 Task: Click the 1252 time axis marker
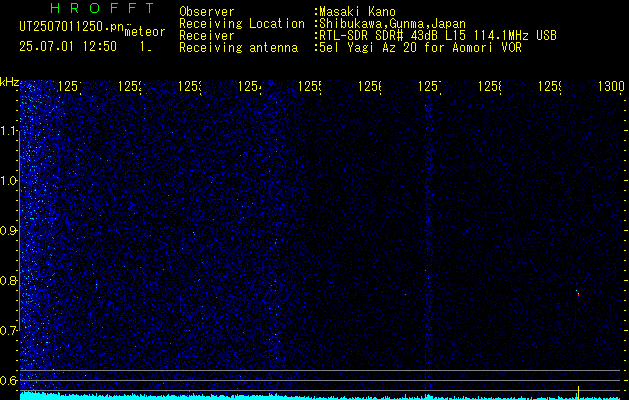click(x=130, y=87)
